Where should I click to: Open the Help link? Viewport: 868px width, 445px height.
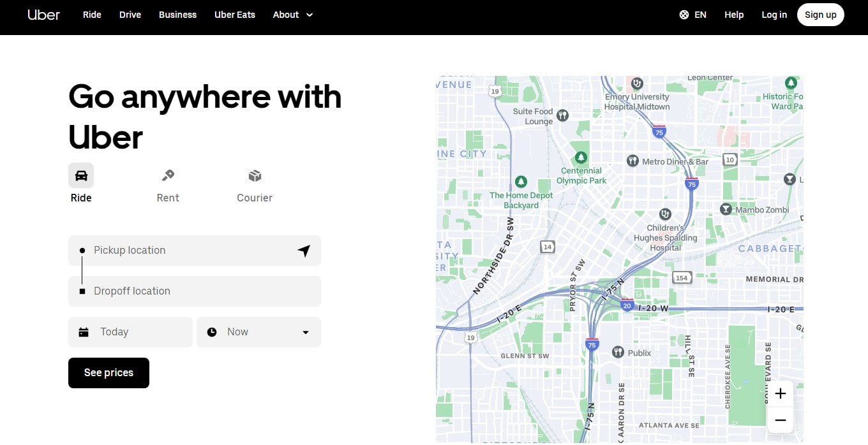(x=734, y=15)
